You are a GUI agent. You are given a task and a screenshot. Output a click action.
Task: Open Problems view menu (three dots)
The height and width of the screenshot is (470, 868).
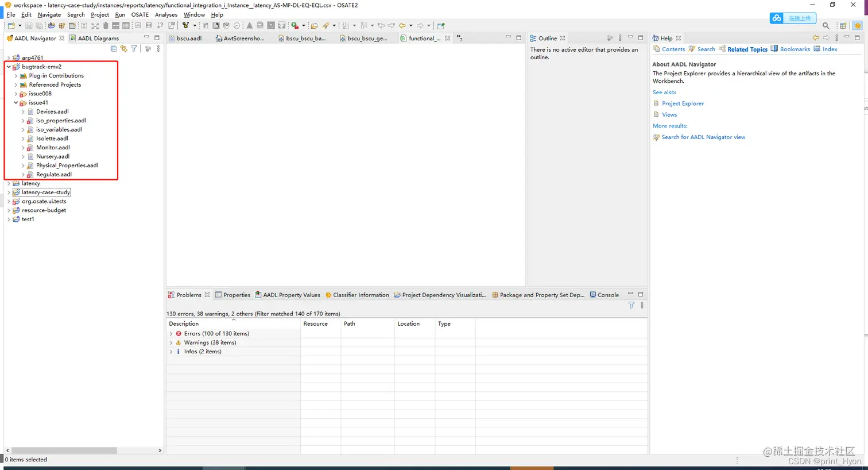click(x=642, y=305)
